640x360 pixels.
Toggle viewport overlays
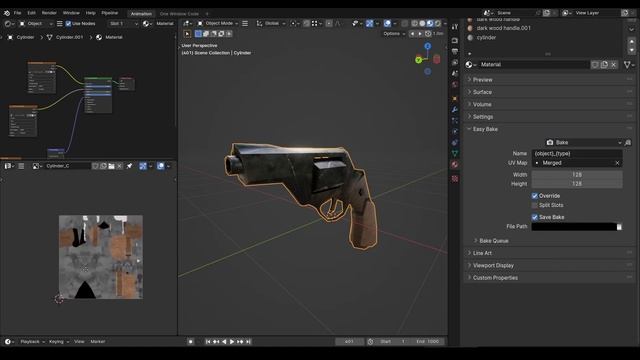pos(387,24)
